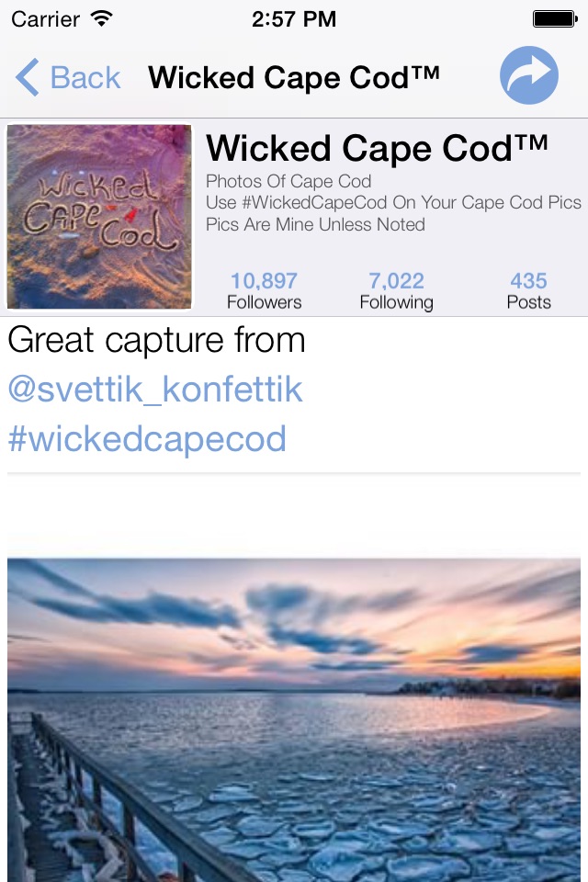Tap the blue share arrow icon

(x=529, y=75)
